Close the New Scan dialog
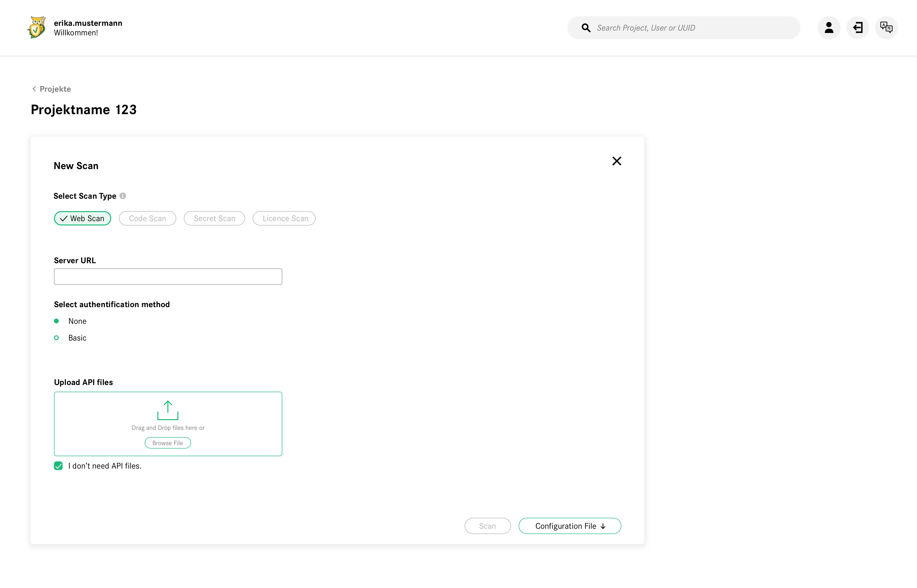 click(616, 161)
